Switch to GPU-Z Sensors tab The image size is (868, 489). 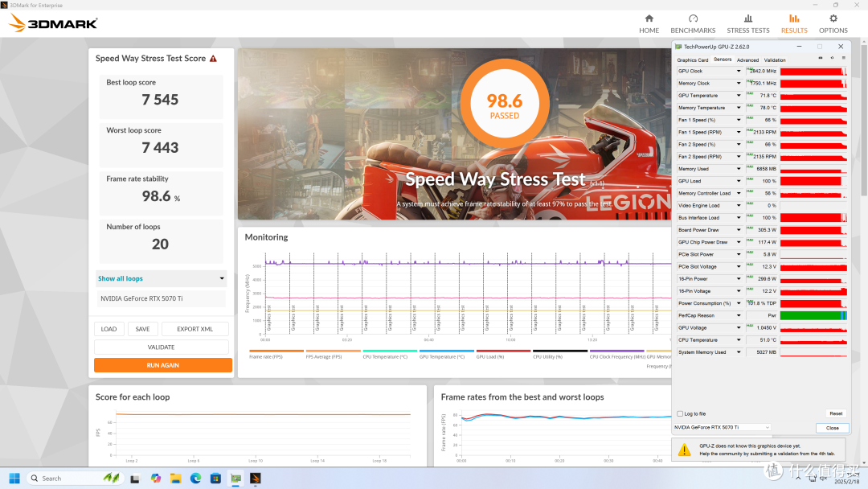point(723,60)
